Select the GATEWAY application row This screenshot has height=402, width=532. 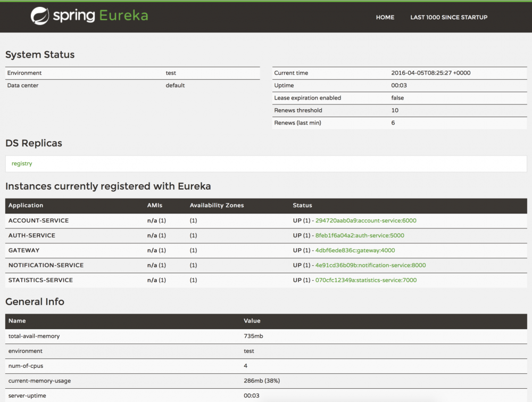25,250
